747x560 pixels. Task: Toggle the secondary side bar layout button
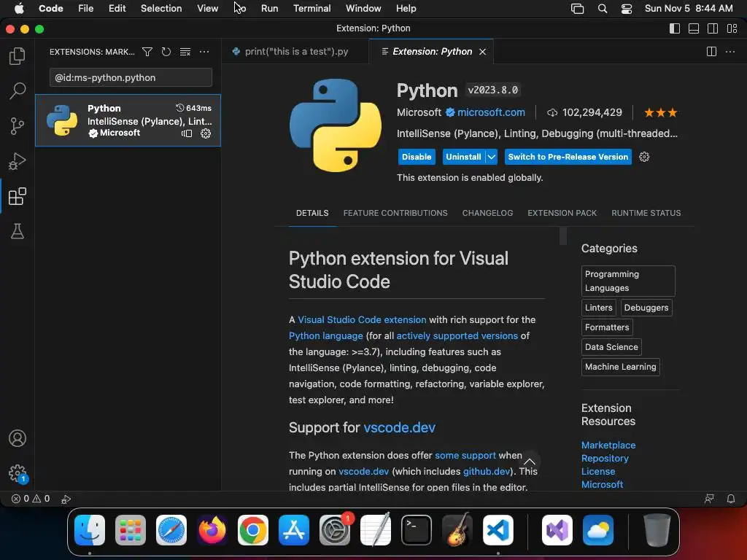click(x=713, y=28)
